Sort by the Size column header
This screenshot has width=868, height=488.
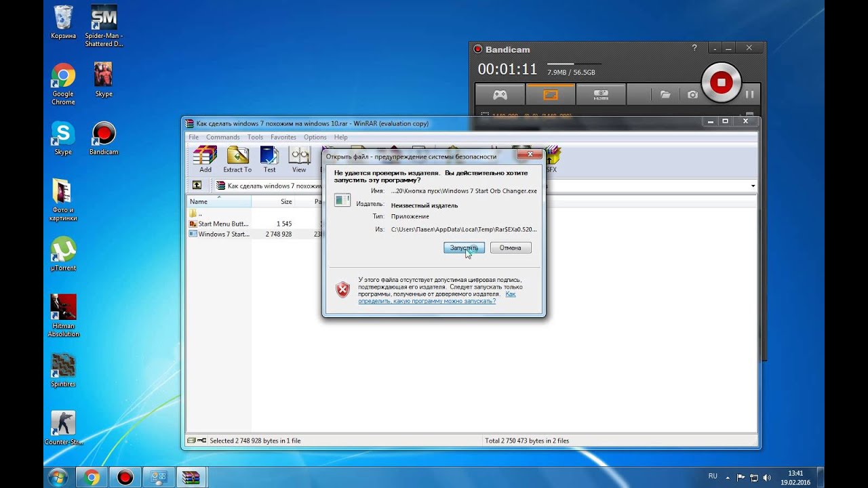(x=273, y=201)
